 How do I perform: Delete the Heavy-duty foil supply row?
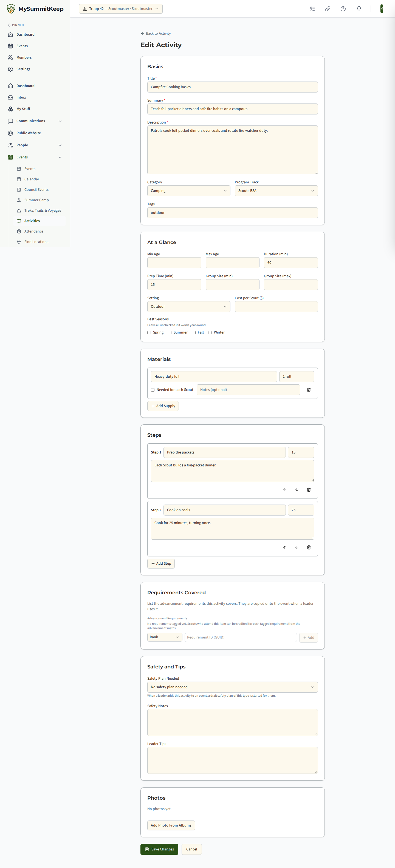pyautogui.click(x=309, y=390)
